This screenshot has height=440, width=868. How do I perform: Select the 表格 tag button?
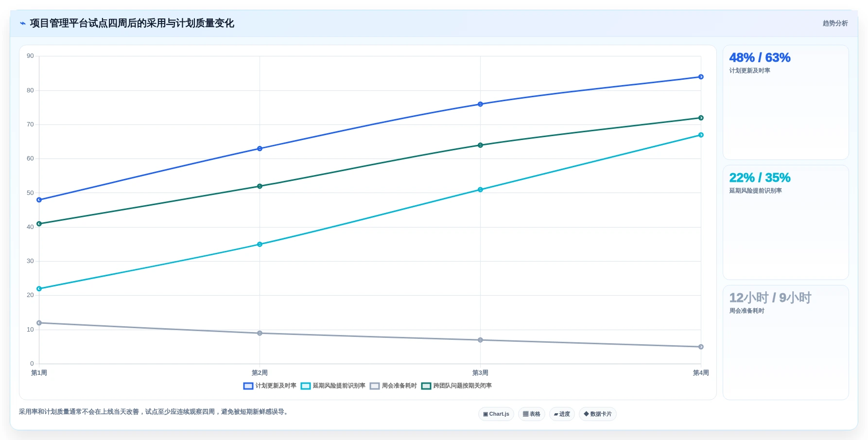[532, 414]
